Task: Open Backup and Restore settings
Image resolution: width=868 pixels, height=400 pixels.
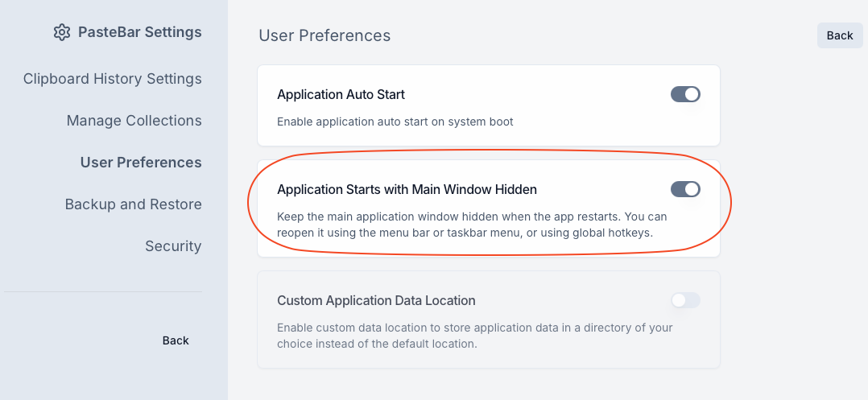Action: pyautogui.click(x=133, y=204)
